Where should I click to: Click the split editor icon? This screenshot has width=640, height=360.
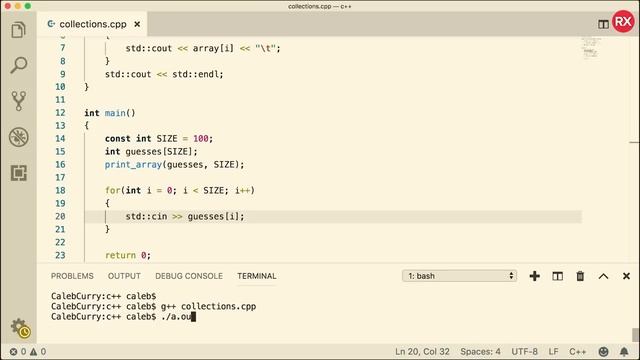pyautogui.click(x=603, y=24)
